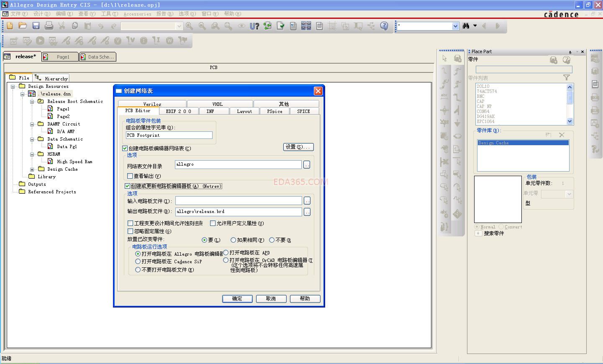This screenshot has height=364, width=603.
Task: Select 打开电路板在 APD radio option
Action: click(x=226, y=253)
